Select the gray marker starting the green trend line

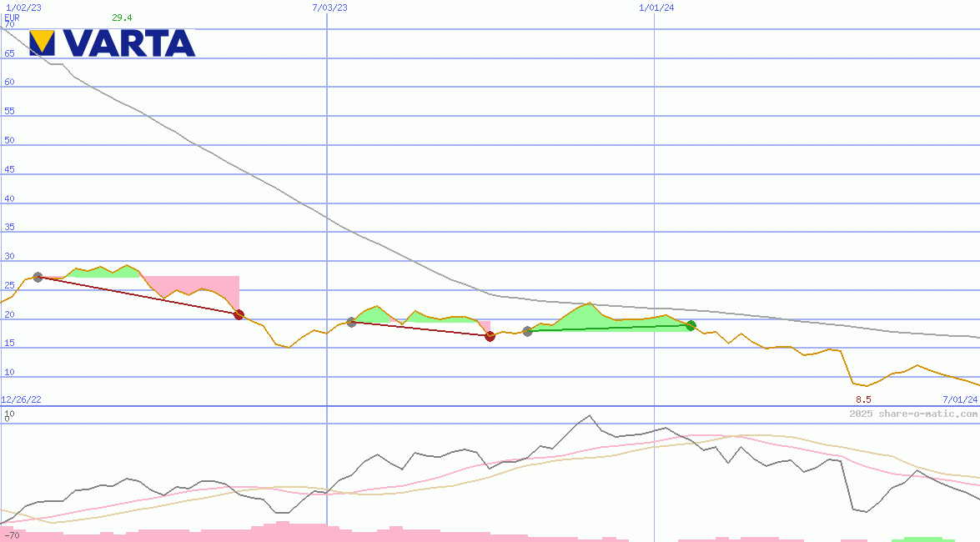click(527, 331)
